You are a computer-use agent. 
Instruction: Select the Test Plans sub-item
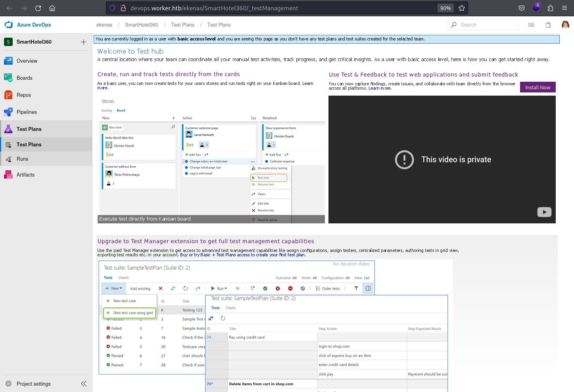point(46,144)
